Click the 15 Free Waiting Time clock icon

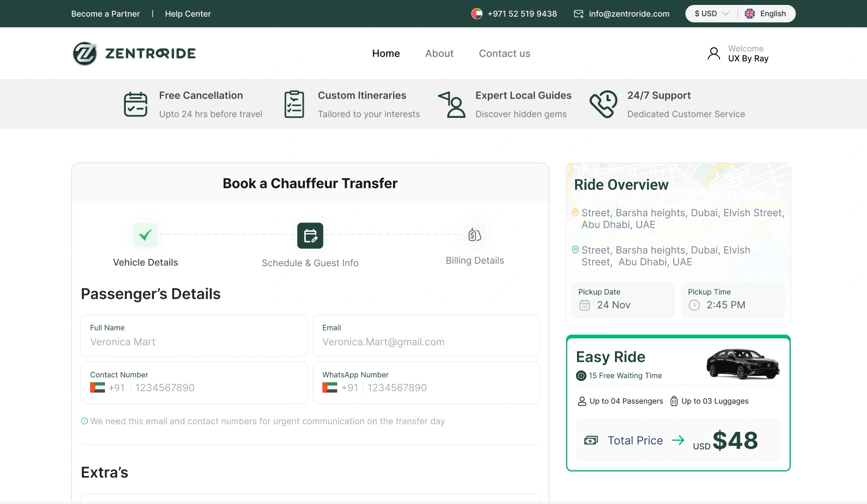(581, 376)
